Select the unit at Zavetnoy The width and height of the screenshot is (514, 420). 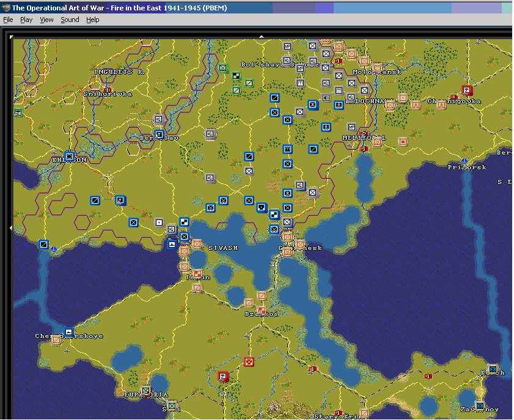480,406
